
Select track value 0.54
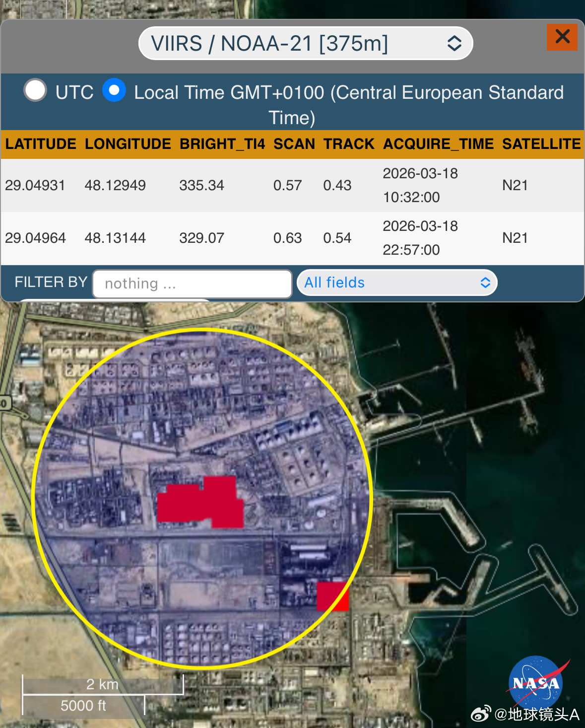point(337,238)
